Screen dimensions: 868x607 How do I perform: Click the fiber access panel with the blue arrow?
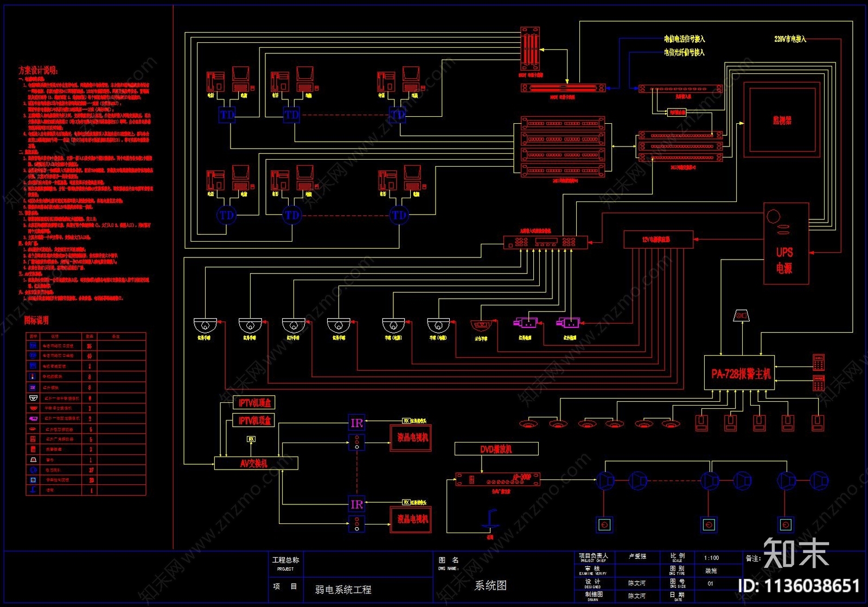(681, 88)
